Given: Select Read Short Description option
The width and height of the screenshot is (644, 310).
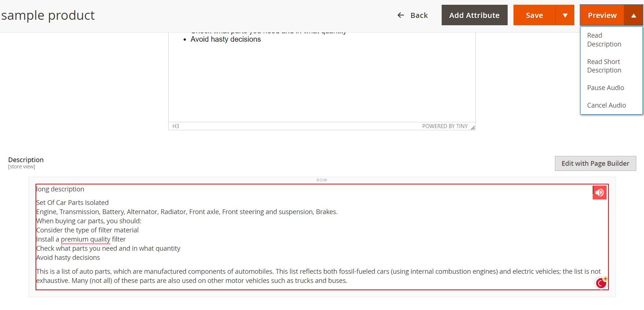Looking at the screenshot, I should point(604,66).
